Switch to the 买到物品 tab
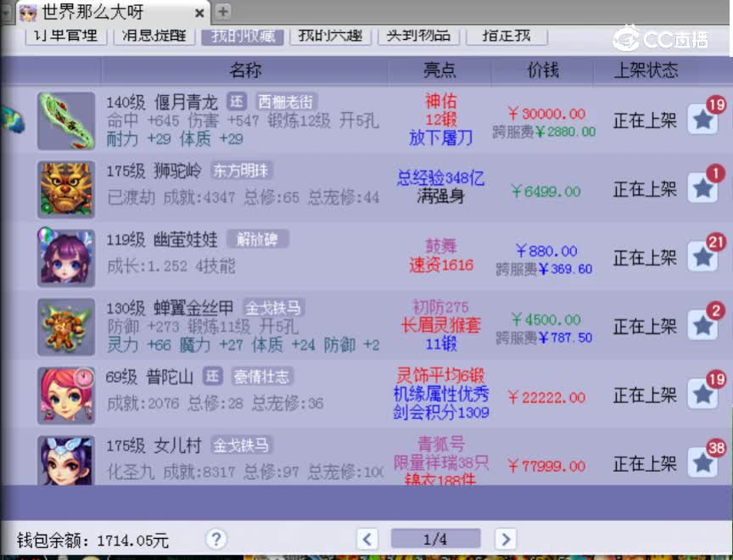The height and width of the screenshot is (560, 733). point(418,36)
